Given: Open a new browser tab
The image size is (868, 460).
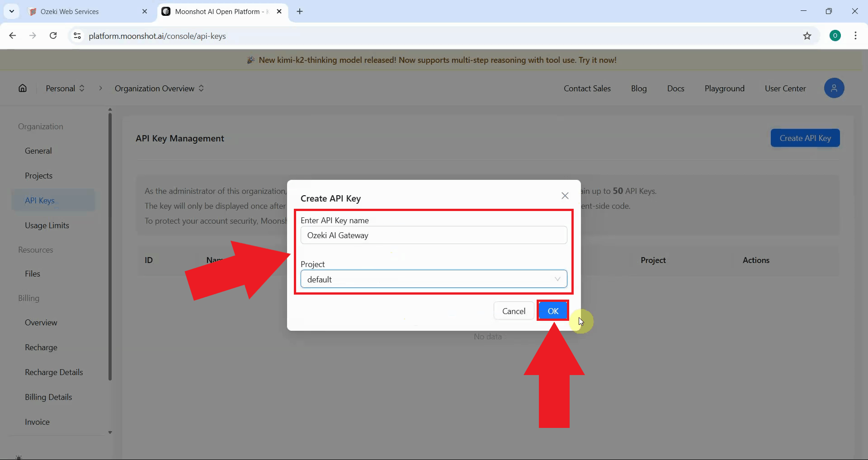Looking at the screenshot, I should pyautogui.click(x=300, y=11).
